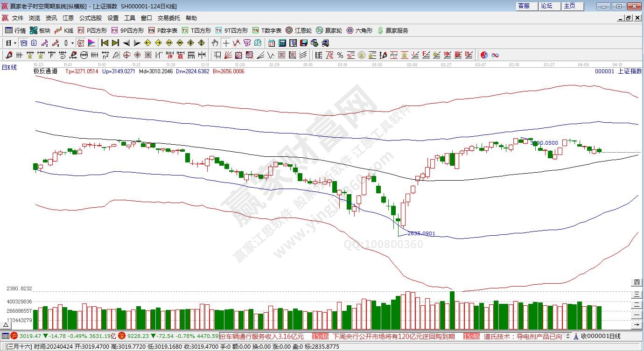Open the calculator icon in toolbar
This screenshot has width=644, height=351.
[x=282, y=43]
